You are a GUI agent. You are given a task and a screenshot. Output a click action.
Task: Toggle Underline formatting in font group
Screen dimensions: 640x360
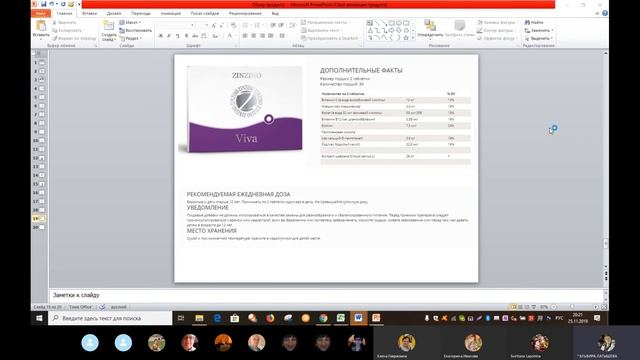click(x=178, y=36)
